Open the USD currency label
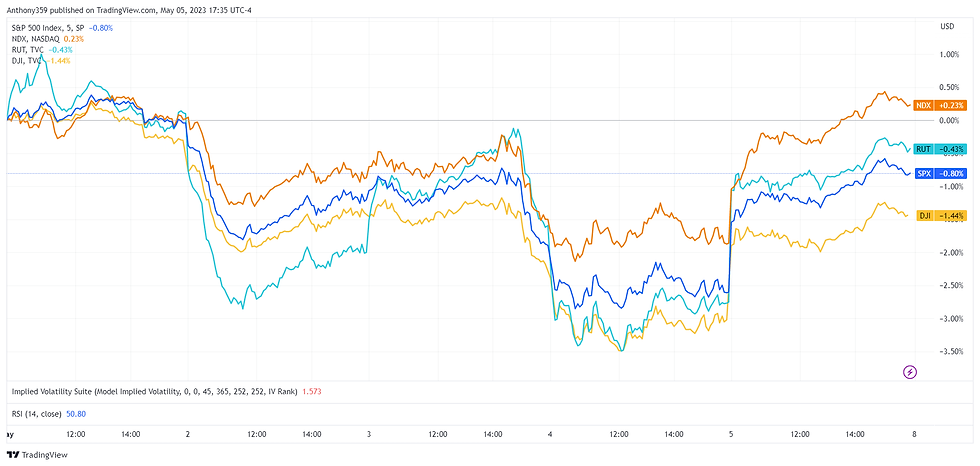The width and height of the screenshot is (980, 466). coord(946,27)
